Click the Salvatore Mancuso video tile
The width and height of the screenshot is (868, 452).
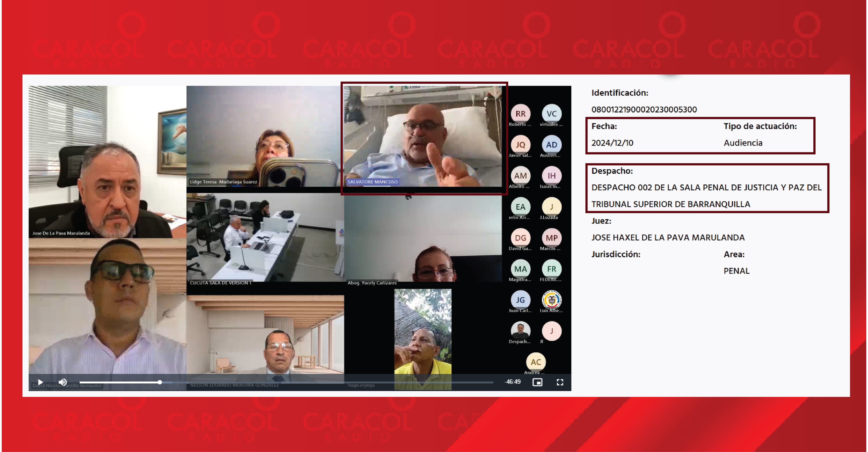423,136
